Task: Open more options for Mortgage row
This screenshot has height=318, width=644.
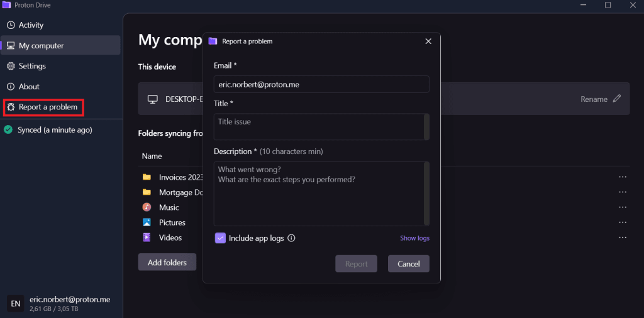Action: pos(623,192)
